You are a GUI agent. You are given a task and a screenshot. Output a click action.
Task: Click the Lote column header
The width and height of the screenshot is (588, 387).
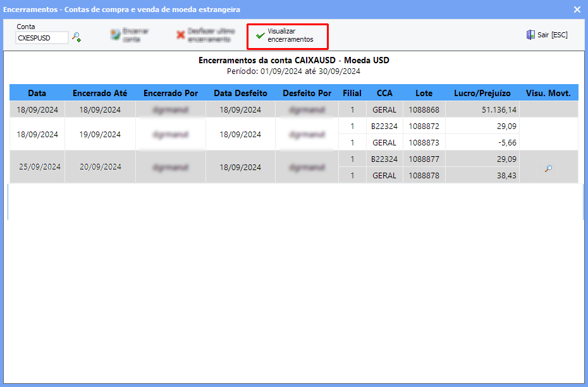coord(424,94)
